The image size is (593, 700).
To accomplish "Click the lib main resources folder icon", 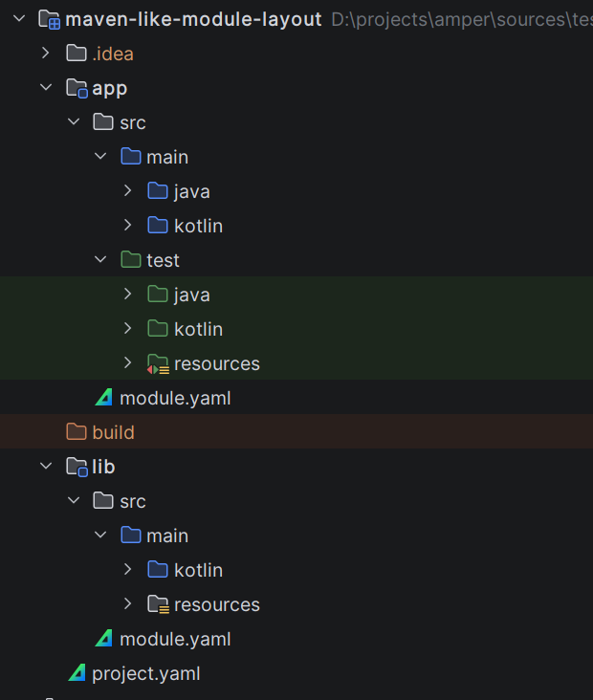I will point(158,605).
